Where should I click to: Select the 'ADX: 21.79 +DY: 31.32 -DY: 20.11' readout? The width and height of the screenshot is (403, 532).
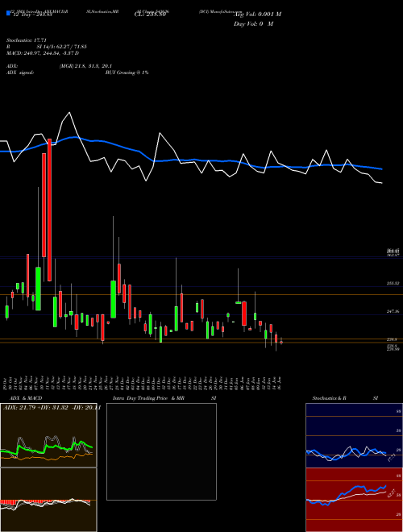(x=52, y=408)
